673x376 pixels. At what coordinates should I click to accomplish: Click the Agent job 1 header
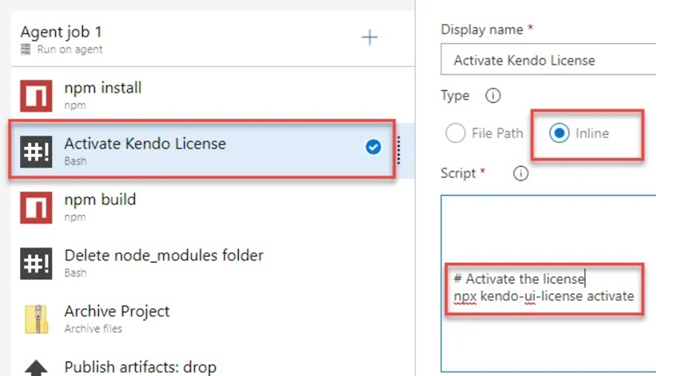[61, 32]
